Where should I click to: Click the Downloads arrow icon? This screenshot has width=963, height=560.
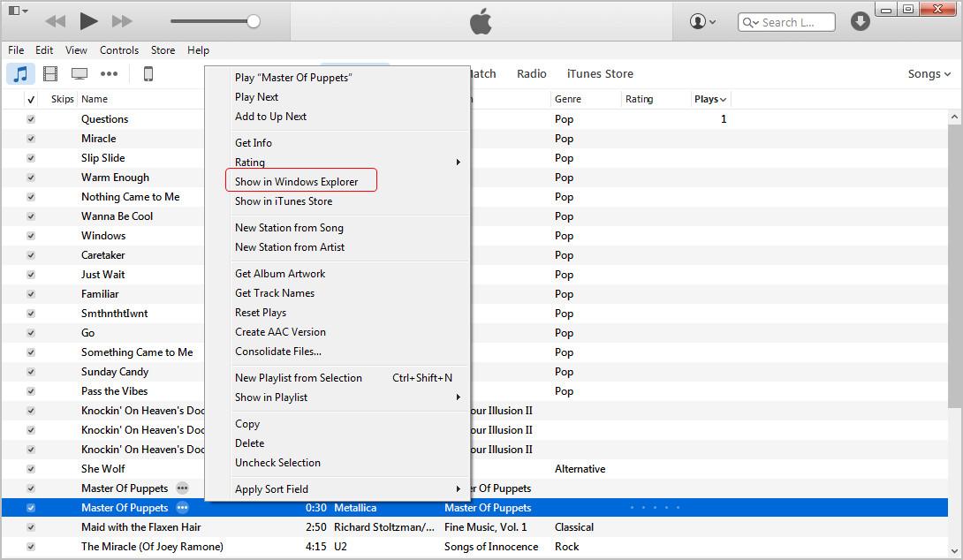(861, 21)
